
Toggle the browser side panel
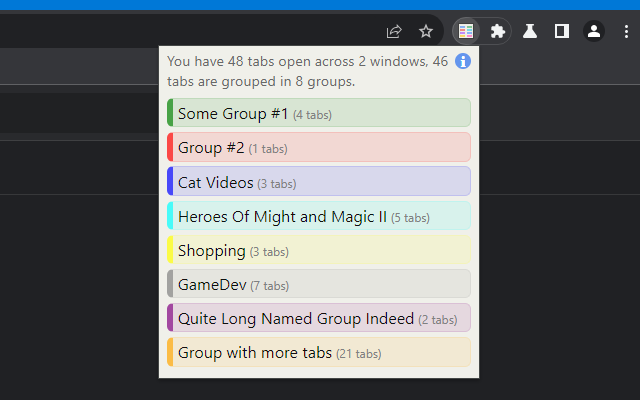[x=562, y=31]
